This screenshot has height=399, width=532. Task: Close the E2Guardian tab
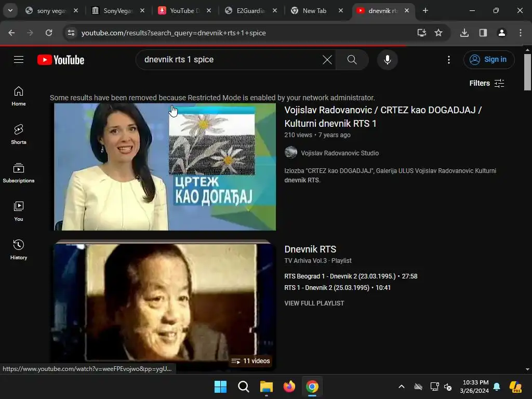[x=275, y=10]
